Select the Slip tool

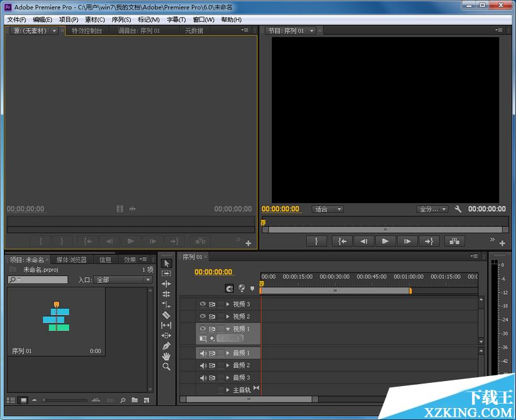(166, 325)
